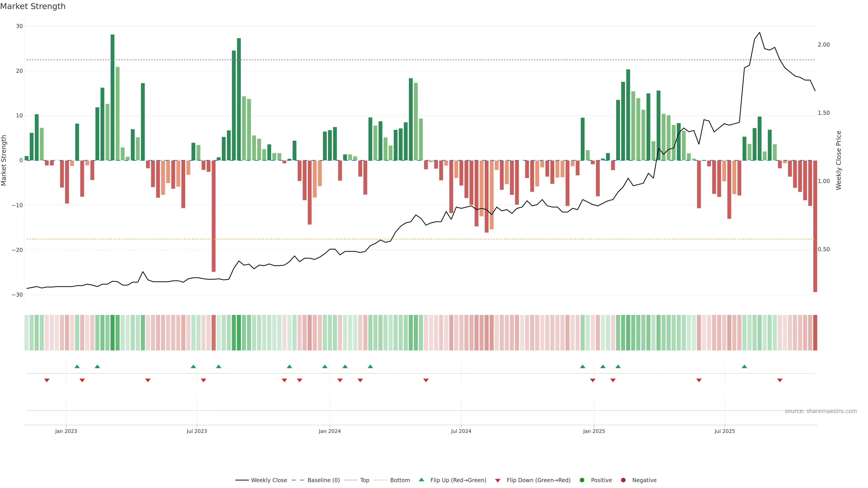
Task: Click the Jul 2024 x-axis label
Action: (461, 431)
